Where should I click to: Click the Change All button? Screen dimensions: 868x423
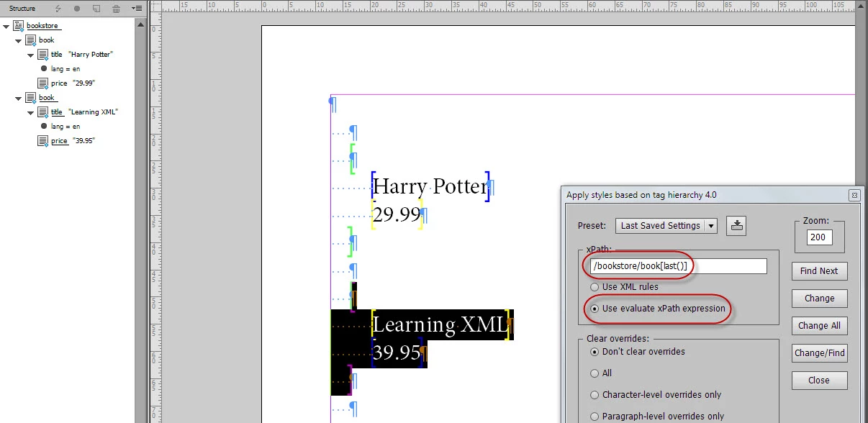click(x=819, y=326)
